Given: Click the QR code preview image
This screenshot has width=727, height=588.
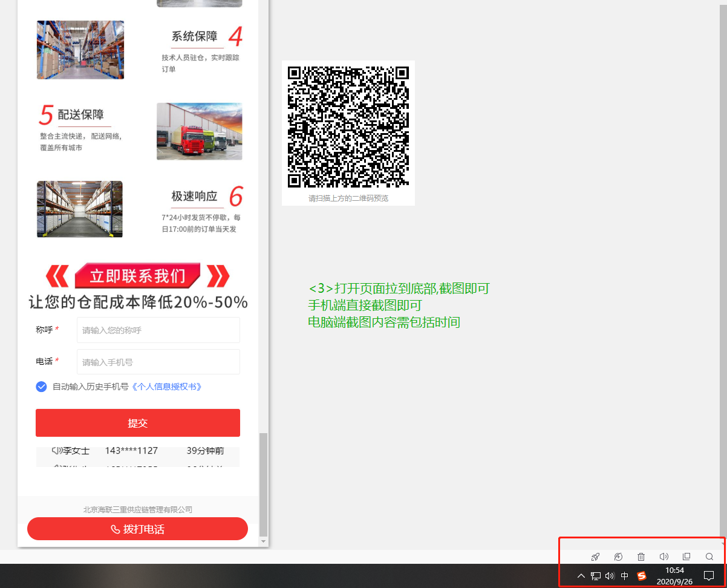Looking at the screenshot, I should pos(348,126).
